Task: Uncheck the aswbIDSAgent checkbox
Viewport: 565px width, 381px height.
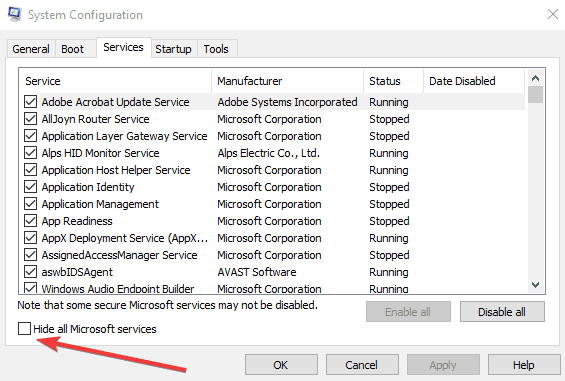Action: pyautogui.click(x=31, y=272)
